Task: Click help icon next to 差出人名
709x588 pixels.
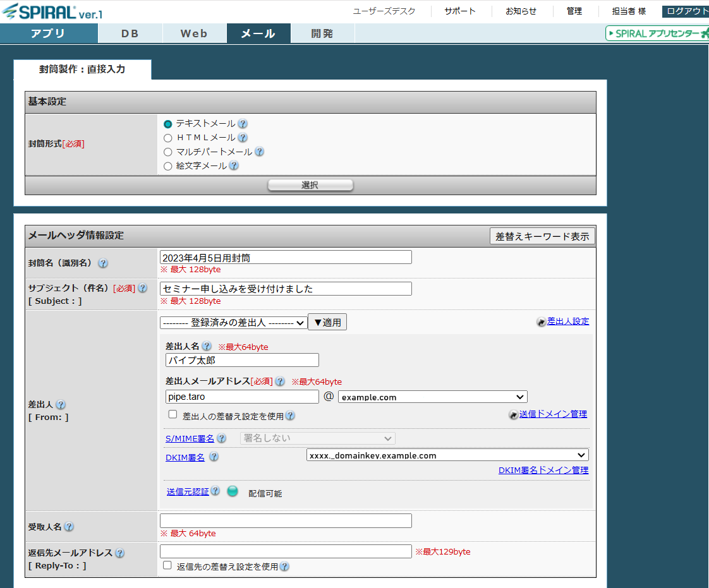Action: [x=207, y=347]
